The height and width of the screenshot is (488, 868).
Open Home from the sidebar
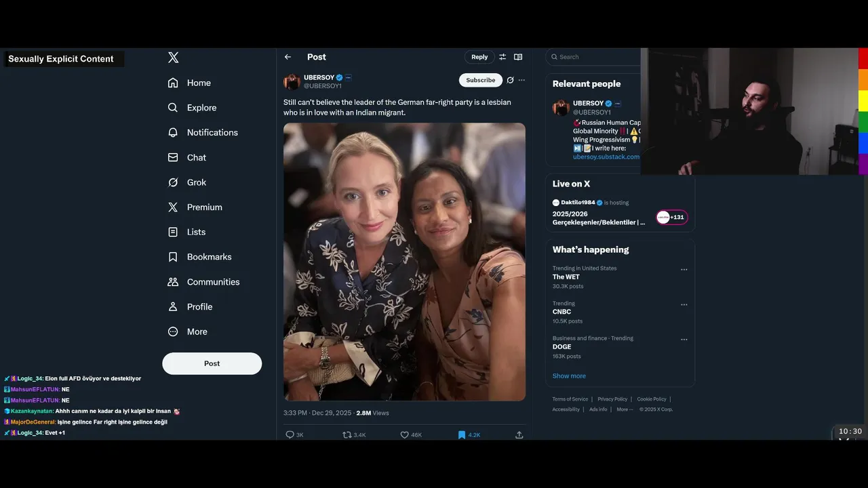[189, 83]
